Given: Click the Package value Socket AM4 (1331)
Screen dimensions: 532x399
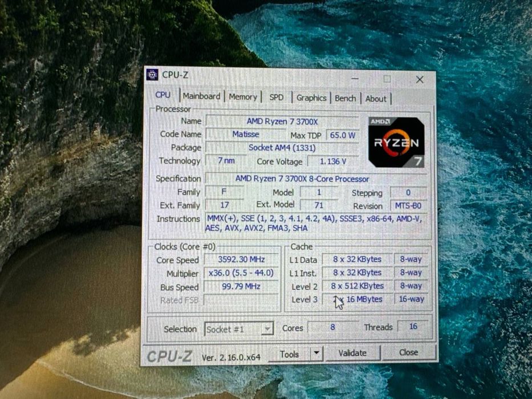Looking at the screenshot, I should (282, 148).
